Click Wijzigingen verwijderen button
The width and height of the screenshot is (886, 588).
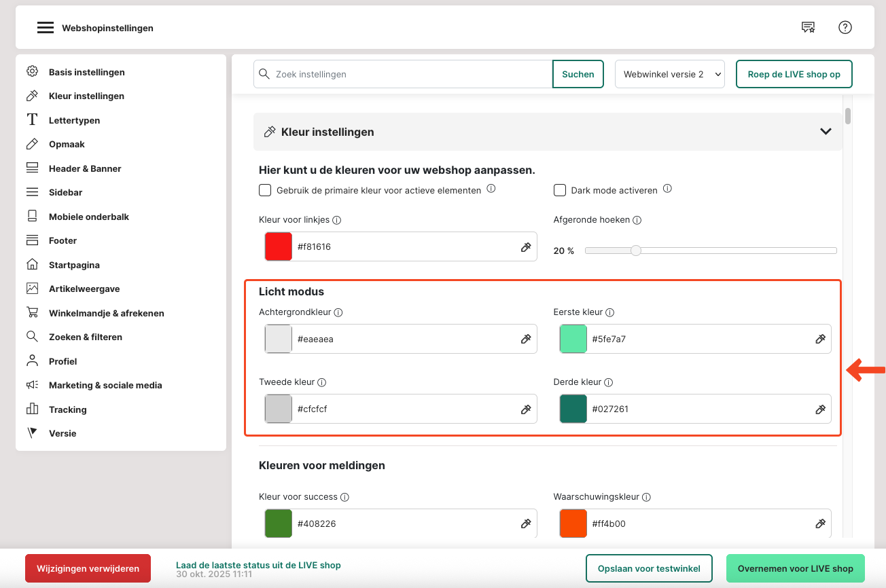click(x=88, y=569)
